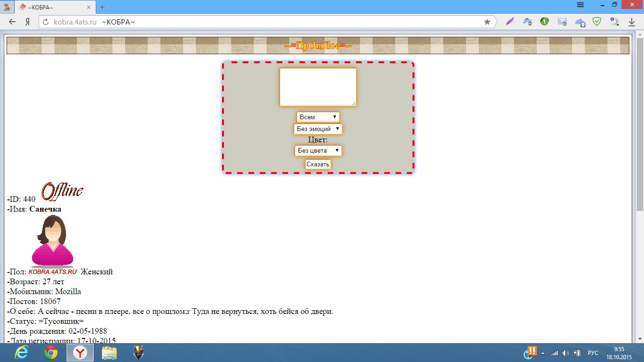Screen dimensions: 644x362
Task: Click inside the message text area
Action: tap(318, 87)
